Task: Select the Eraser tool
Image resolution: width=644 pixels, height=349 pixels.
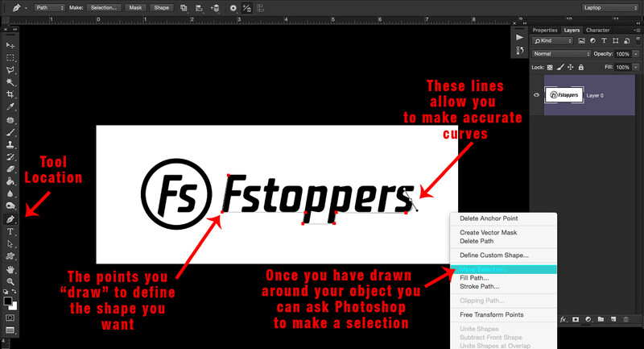Action: pos(10,169)
